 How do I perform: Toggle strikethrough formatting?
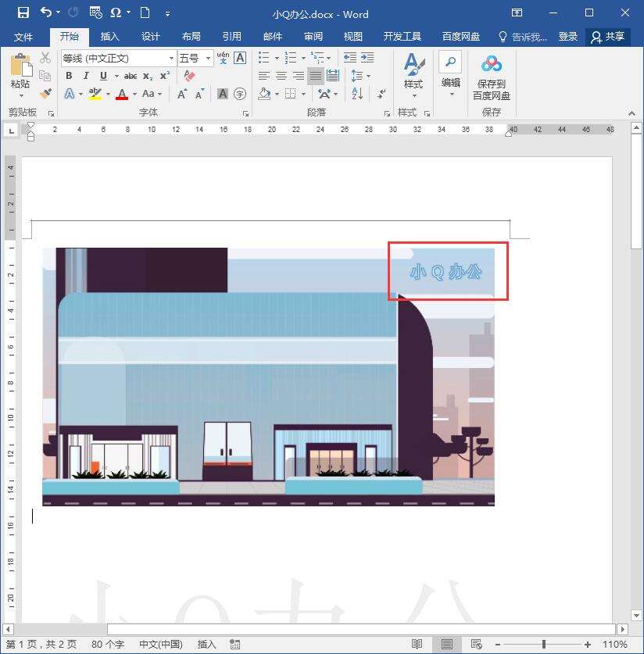(131, 76)
